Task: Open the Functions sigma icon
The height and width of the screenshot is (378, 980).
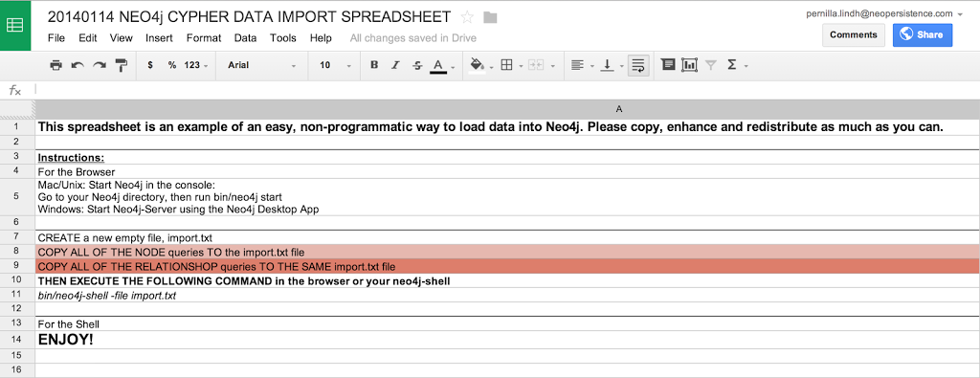Action: coord(732,64)
